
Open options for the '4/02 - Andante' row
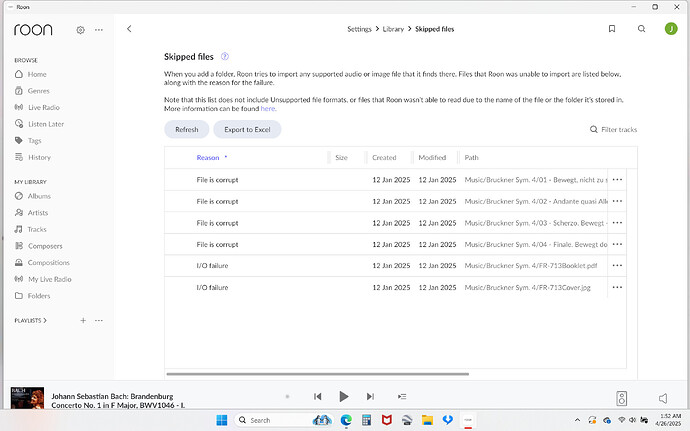617,201
